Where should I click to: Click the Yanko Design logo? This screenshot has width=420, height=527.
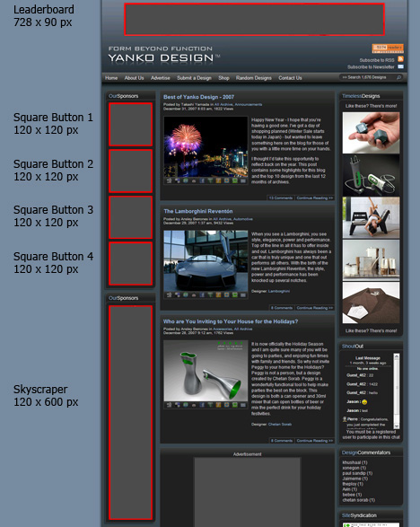point(163,55)
